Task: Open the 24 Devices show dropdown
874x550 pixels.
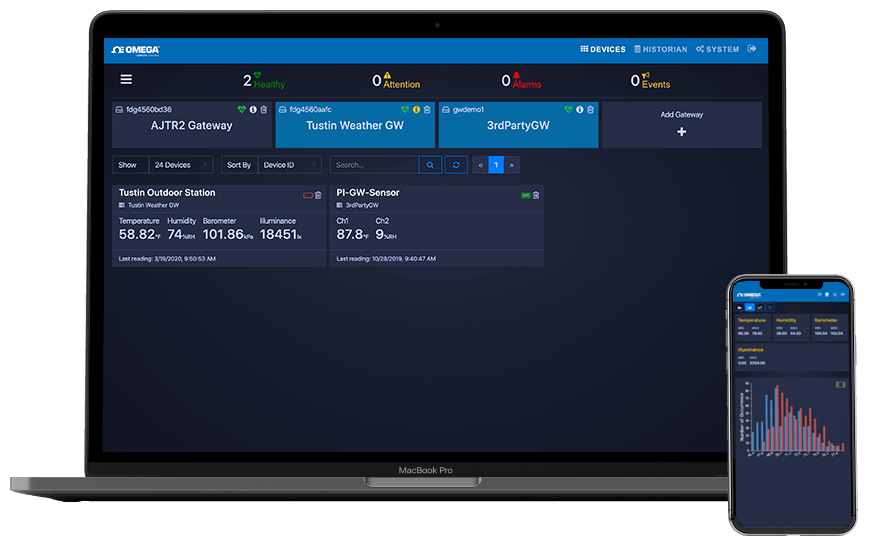Action: pyautogui.click(x=181, y=165)
